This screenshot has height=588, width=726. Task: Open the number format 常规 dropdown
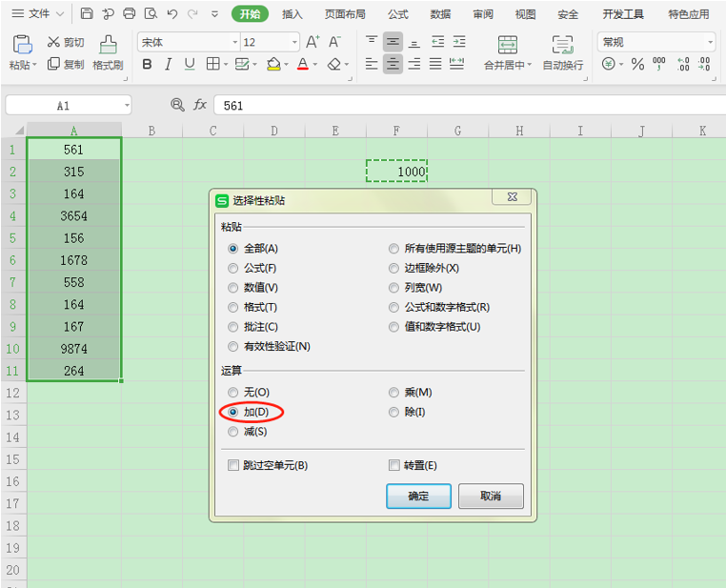coord(710,42)
